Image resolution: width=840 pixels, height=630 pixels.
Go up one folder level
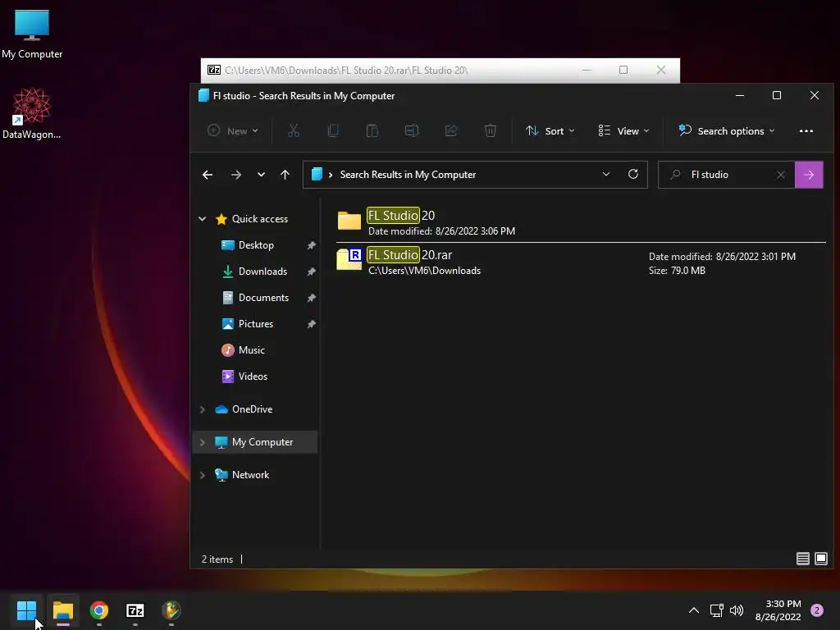[285, 175]
